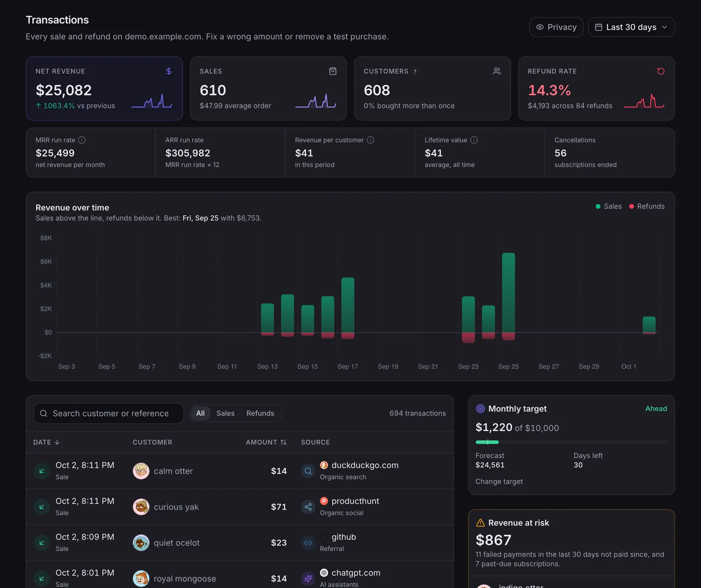Click the organic search icon for duckduckgo.com

308,471
